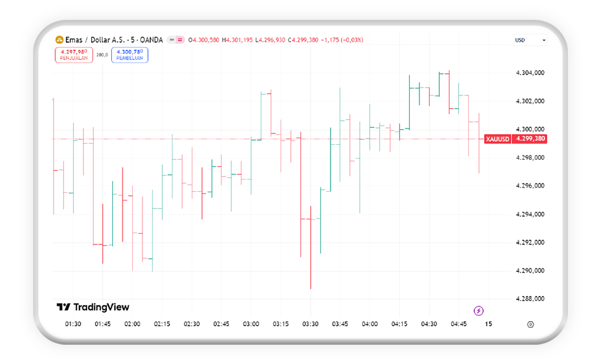Screen dimensions: 601x364
Task: Click the gray dash status icon
Action: click(172, 40)
